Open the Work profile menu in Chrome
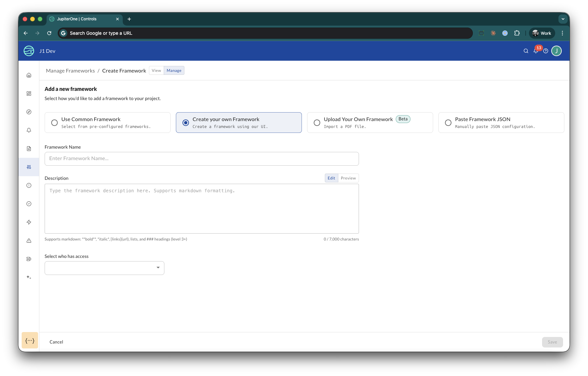The width and height of the screenshot is (588, 376). click(541, 33)
